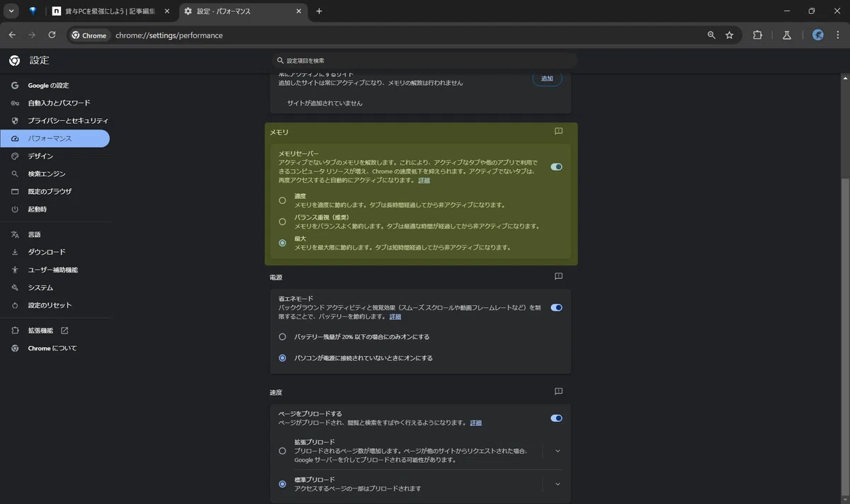Click the Chrome site info chip
The height and width of the screenshot is (504, 850).
click(89, 35)
